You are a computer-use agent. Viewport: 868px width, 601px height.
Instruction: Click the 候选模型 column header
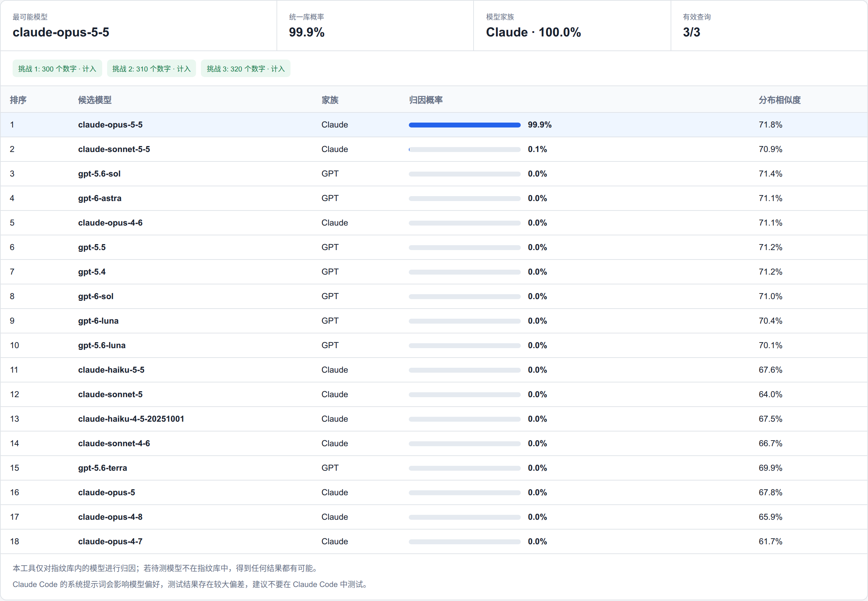point(95,100)
